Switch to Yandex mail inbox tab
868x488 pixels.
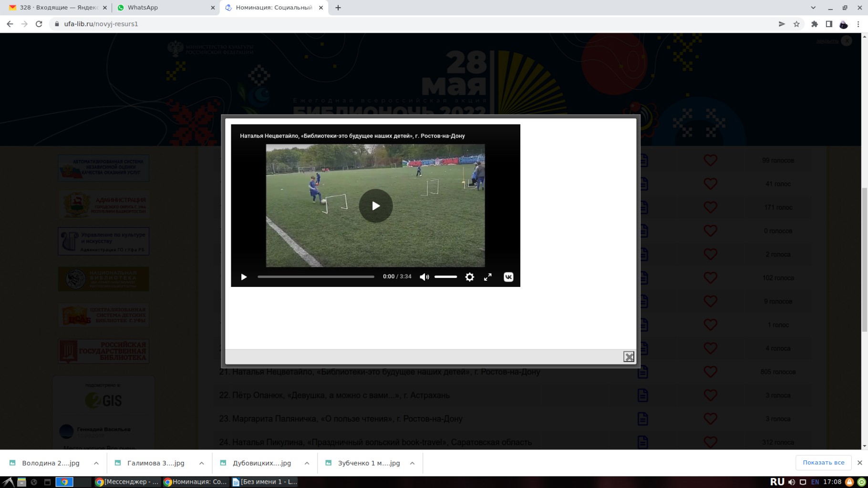click(x=57, y=8)
